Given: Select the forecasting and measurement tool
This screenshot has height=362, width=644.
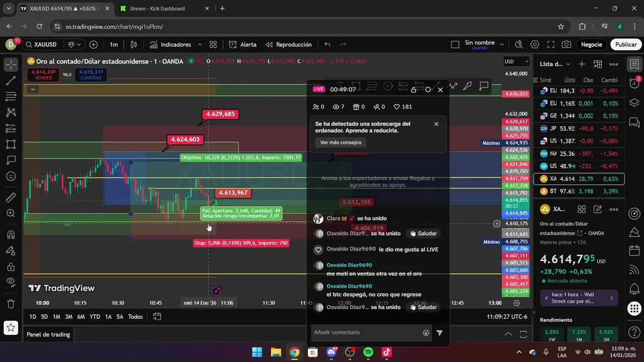Looking at the screenshot, I should [11, 128].
